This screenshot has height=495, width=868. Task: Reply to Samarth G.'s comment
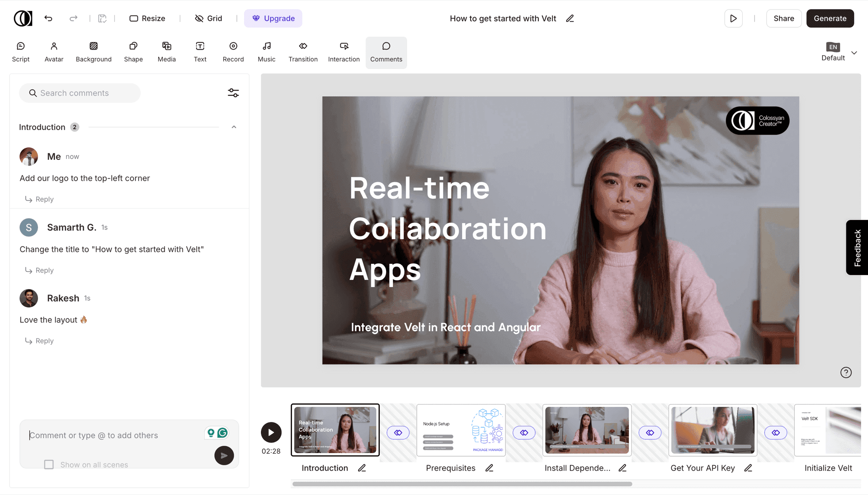pyautogui.click(x=39, y=270)
